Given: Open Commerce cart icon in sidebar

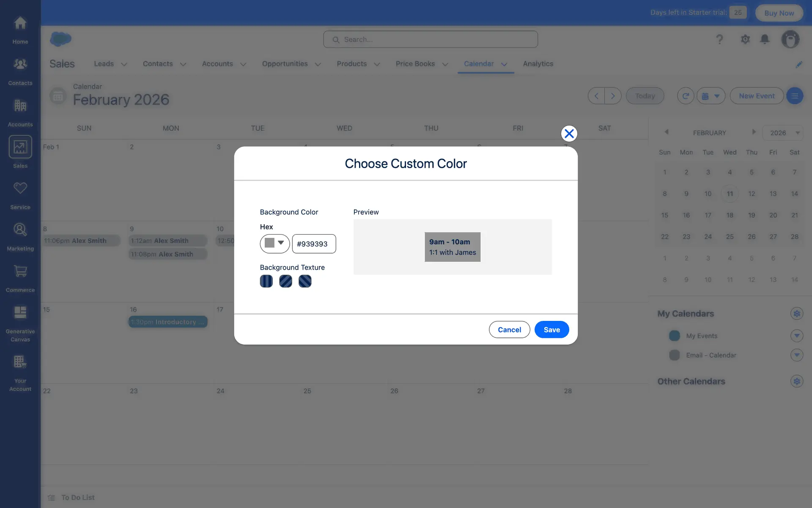Looking at the screenshot, I should tap(20, 271).
